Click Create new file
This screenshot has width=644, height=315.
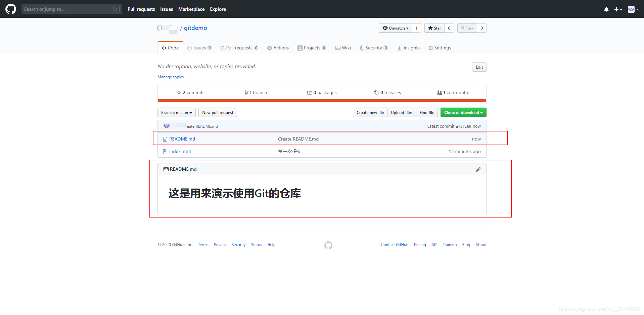click(x=370, y=112)
